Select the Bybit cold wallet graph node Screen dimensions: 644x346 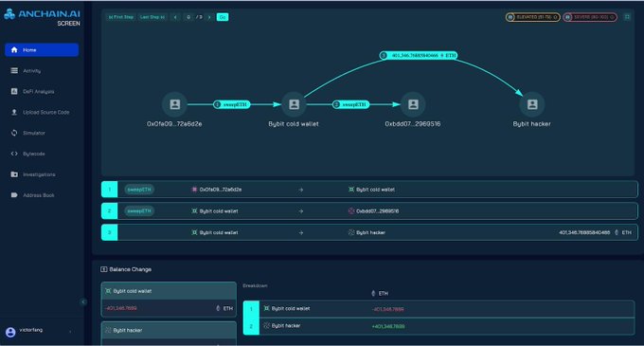[295, 104]
